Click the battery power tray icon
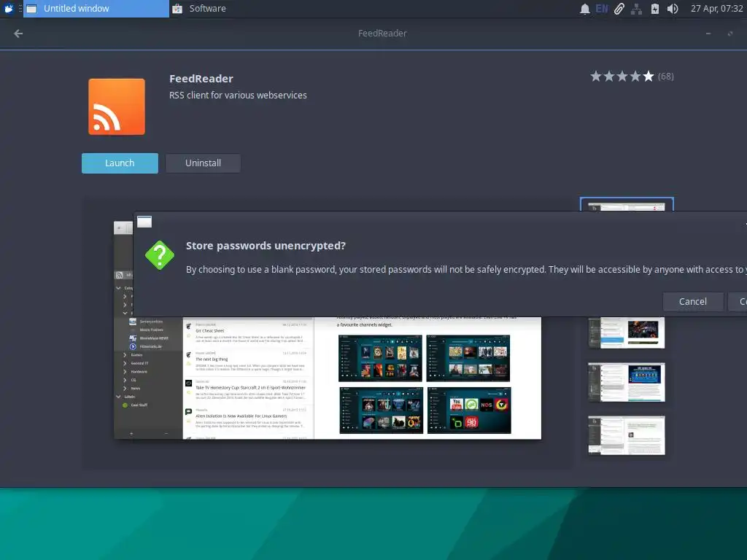The height and width of the screenshot is (560, 747). click(655, 9)
